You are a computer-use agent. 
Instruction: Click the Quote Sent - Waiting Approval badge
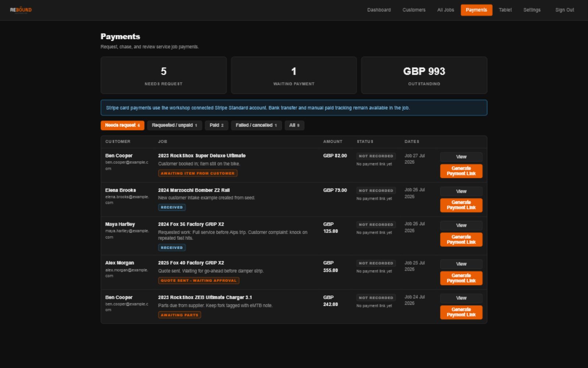(x=199, y=281)
